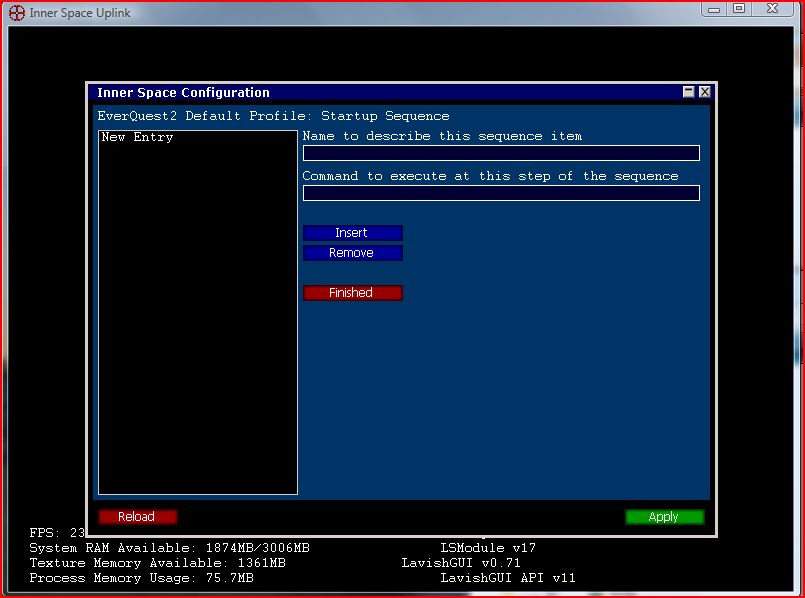Click into the command to execute field
The height and width of the screenshot is (598, 805).
coord(500,193)
